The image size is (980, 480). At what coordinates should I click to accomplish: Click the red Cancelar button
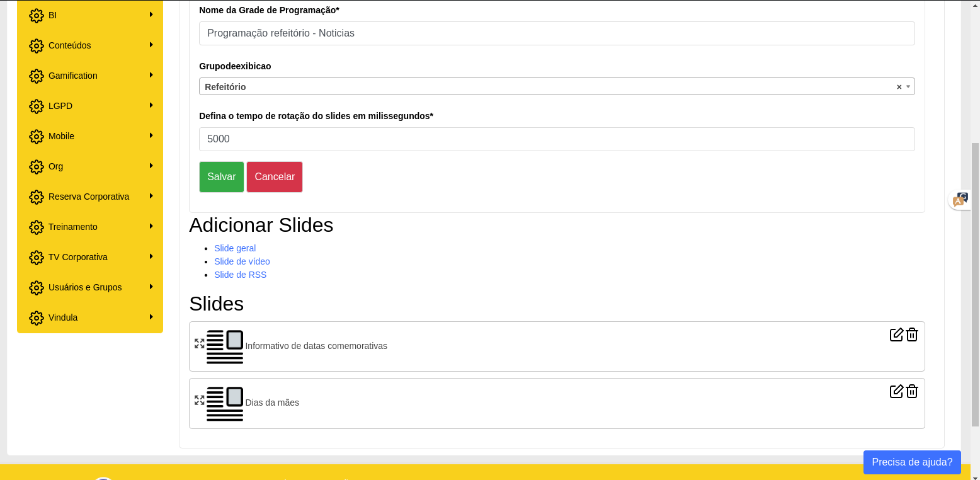click(275, 177)
